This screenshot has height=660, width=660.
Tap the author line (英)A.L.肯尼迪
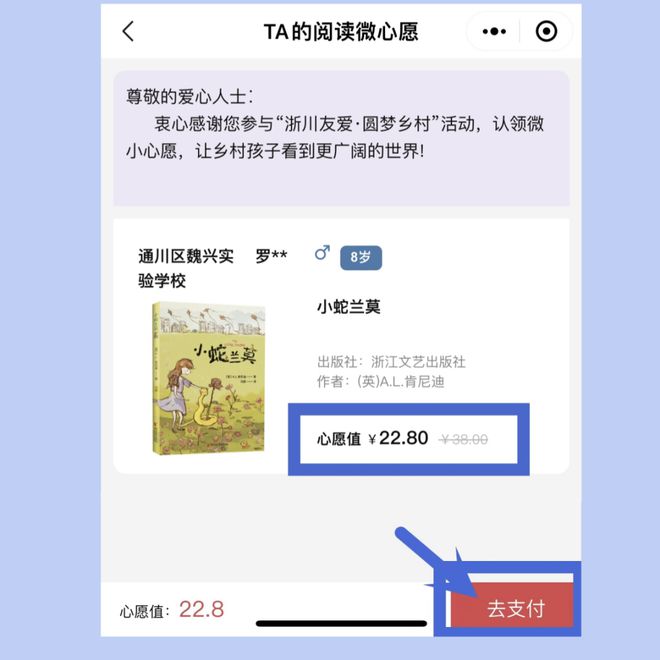(381, 382)
